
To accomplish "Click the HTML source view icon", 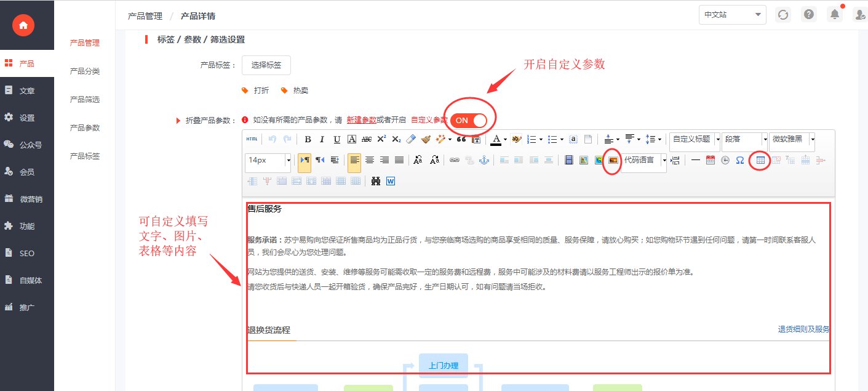I will point(252,140).
